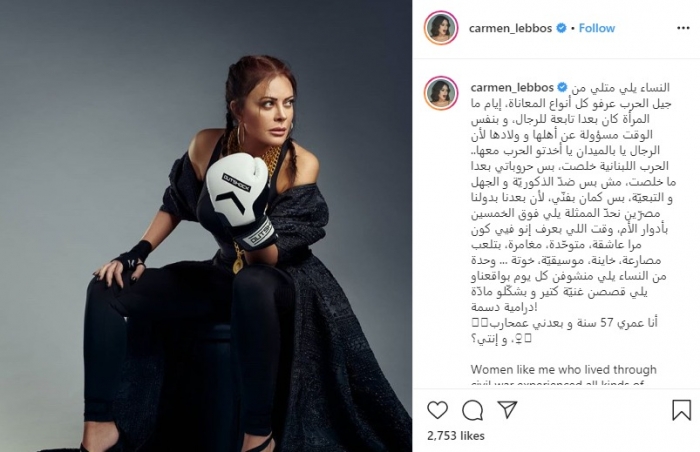700x452 pixels.
Task: Click the main photo of the woman
Action: point(206,226)
